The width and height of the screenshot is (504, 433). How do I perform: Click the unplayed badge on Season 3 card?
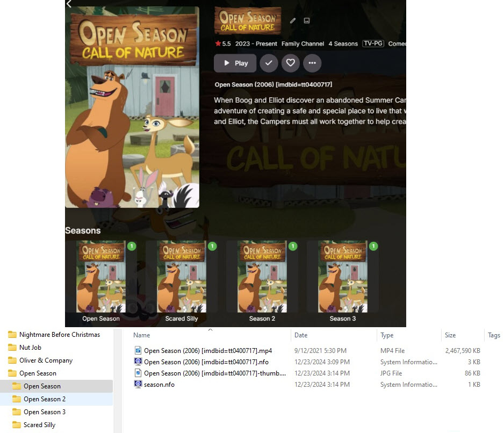[x=373, y=246]
